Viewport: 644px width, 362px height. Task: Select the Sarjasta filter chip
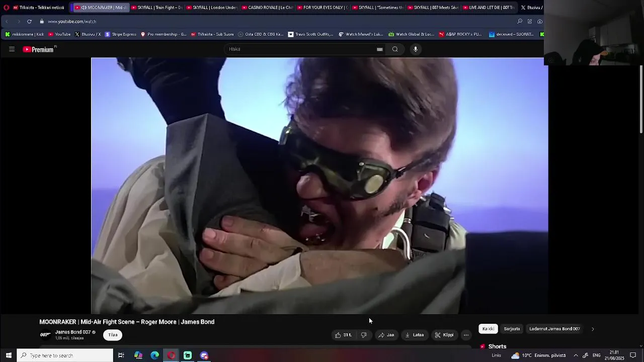(512, 329)
